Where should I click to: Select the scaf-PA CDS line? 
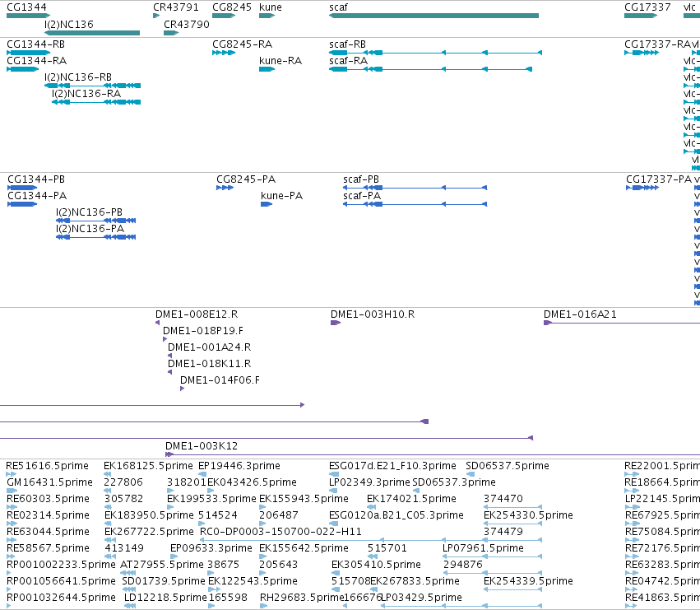click(x=415, y=204)
